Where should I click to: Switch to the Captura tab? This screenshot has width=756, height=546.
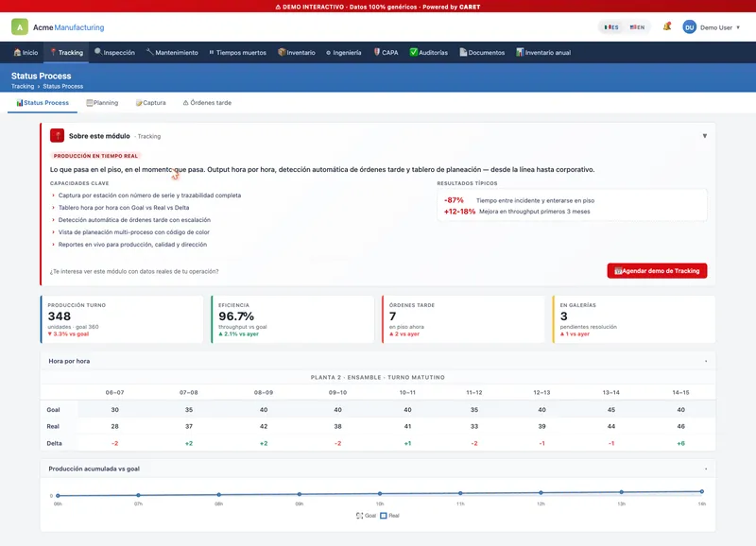pyautogui.click(x=151, y=103)
